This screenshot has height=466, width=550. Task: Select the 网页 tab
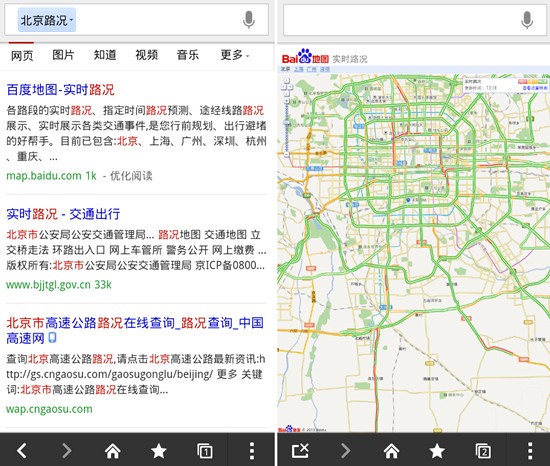[22, 55]
